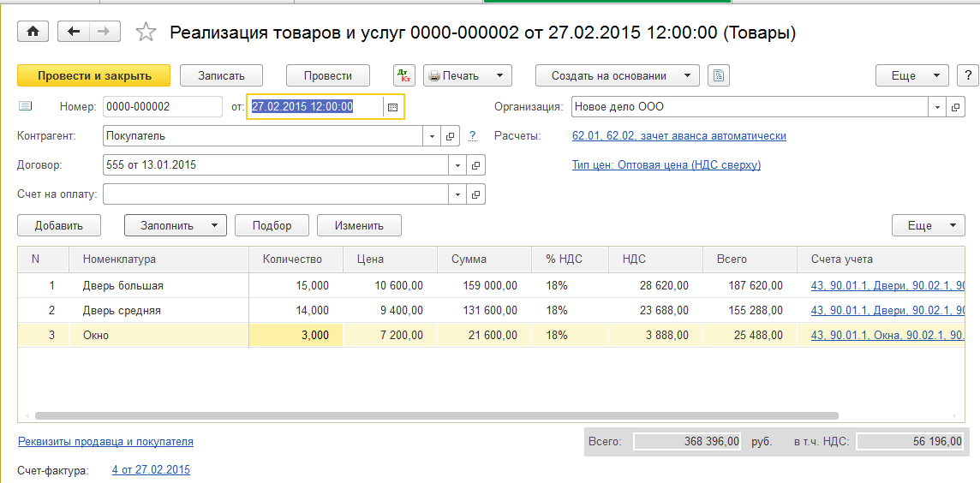
Task: Open the top Еще menu
Action: (x=911, y=75)
